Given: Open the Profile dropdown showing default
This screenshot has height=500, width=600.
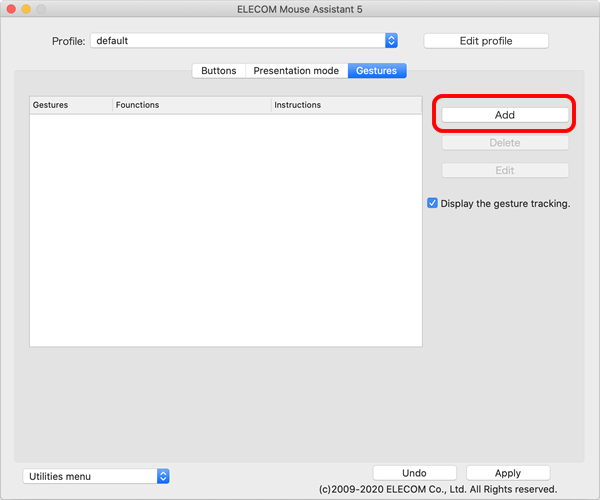Looking at the screenshot, I should click(x=244, y=41).
